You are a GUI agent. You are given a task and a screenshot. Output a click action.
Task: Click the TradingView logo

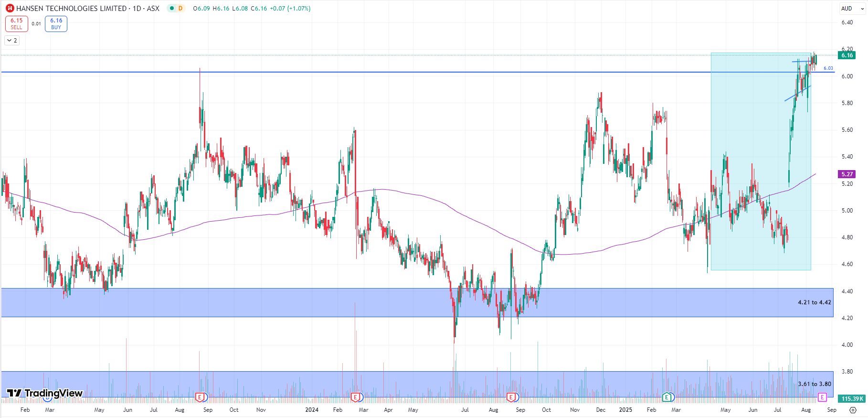point(45,393)
